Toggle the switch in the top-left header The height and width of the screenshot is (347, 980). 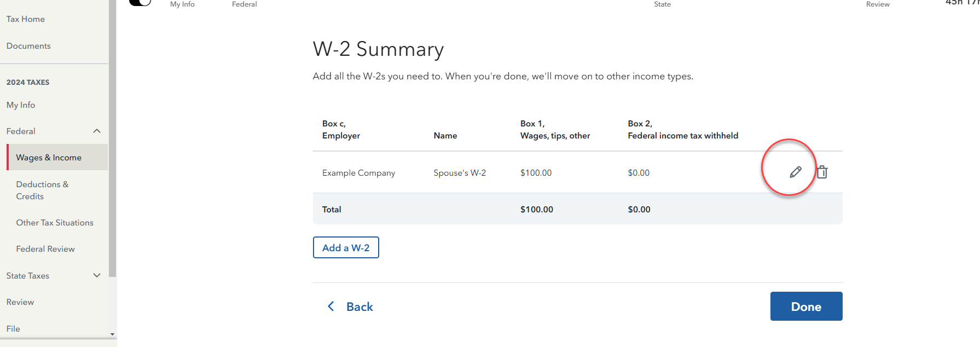point(140,3)
